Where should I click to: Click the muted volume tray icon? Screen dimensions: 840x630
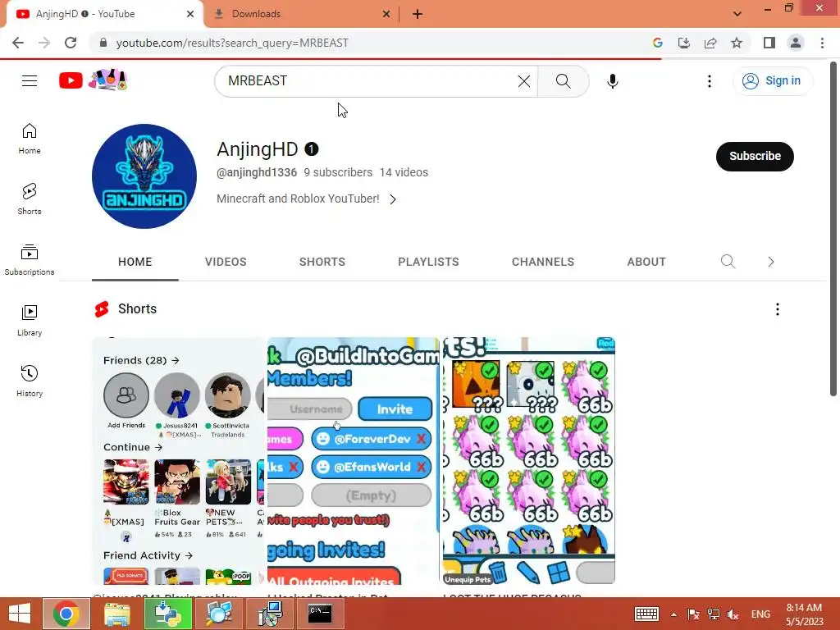(x=733, y=614)
